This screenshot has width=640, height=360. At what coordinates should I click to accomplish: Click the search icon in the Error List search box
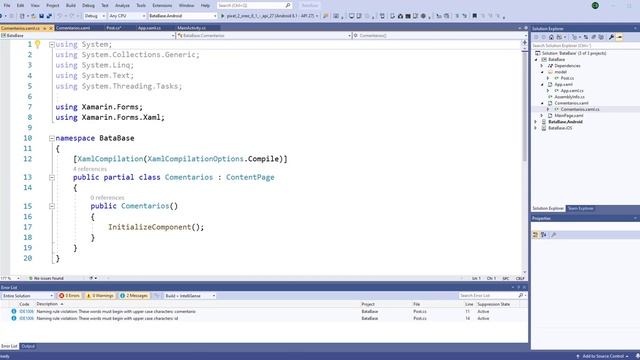[521, 295]
